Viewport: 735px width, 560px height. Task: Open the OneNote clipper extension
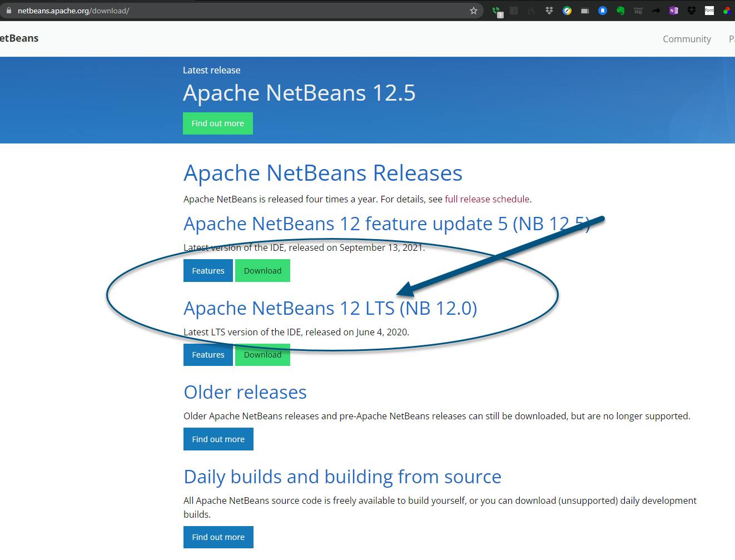click(674, 11)
